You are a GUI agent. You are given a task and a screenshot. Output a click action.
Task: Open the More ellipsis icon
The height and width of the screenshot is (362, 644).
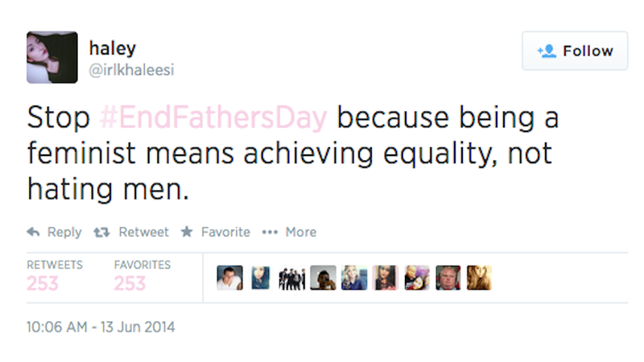(270, 232)
